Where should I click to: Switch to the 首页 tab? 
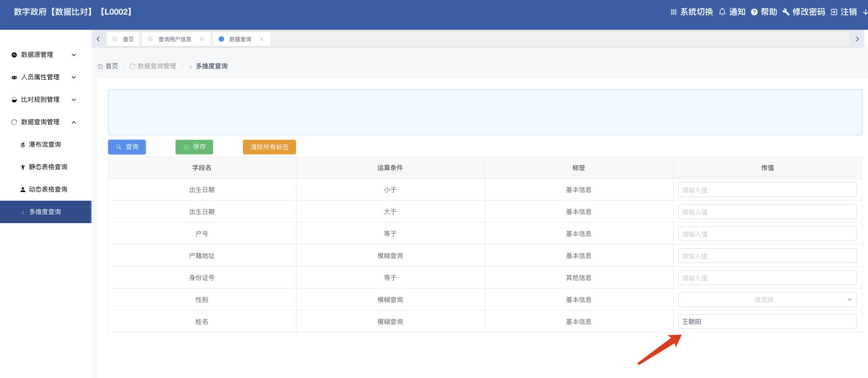[x=123, y=39]
